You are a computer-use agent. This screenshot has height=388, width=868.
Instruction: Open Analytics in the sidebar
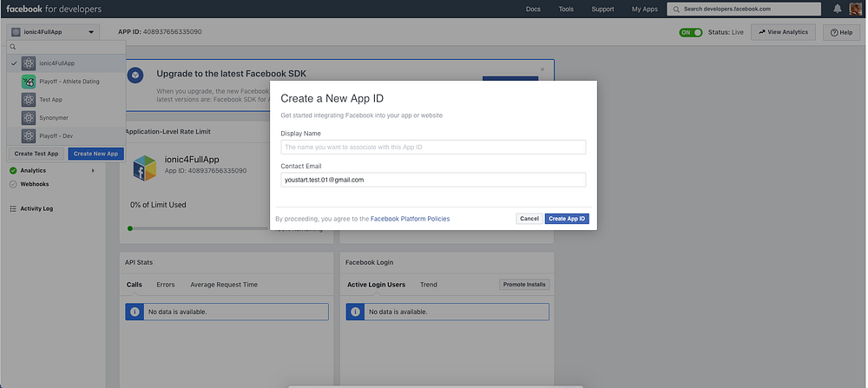[33, 170]
